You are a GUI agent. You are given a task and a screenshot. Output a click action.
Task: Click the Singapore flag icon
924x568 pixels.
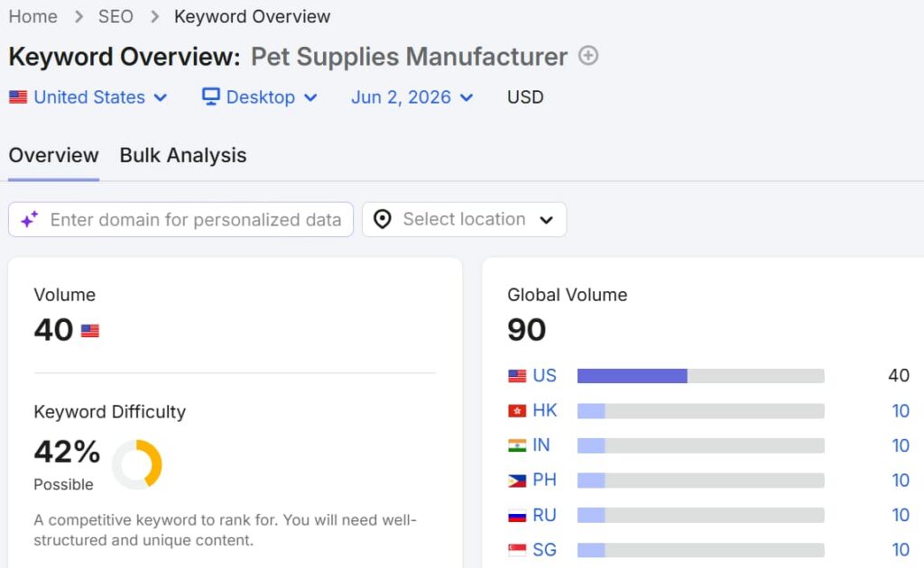pyautogui.click(x=517, y=550)
